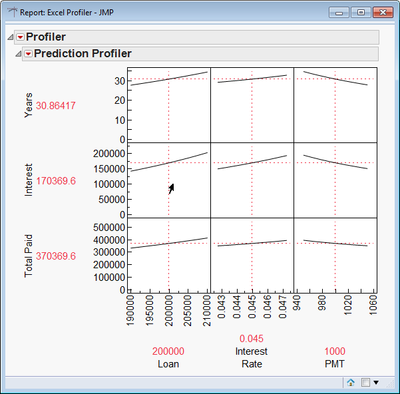400x394 pixels.
Task: Collapse the Profiler outline disclosure triangle
Action: (11, 37)
